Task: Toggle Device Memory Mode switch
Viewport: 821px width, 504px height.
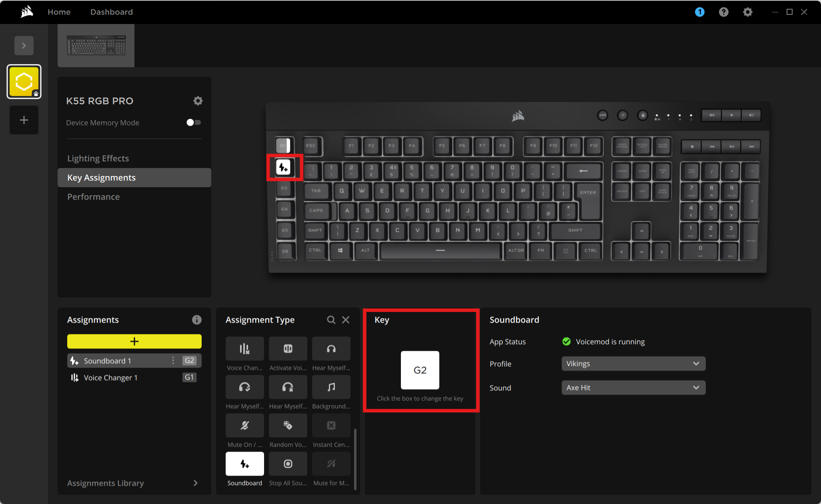Action: (194, 122)
